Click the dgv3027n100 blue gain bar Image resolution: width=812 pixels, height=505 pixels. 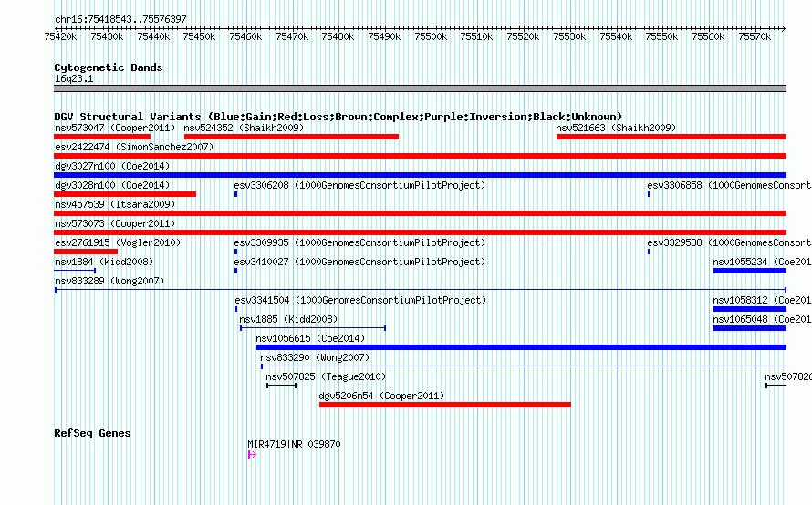point(420,175)
